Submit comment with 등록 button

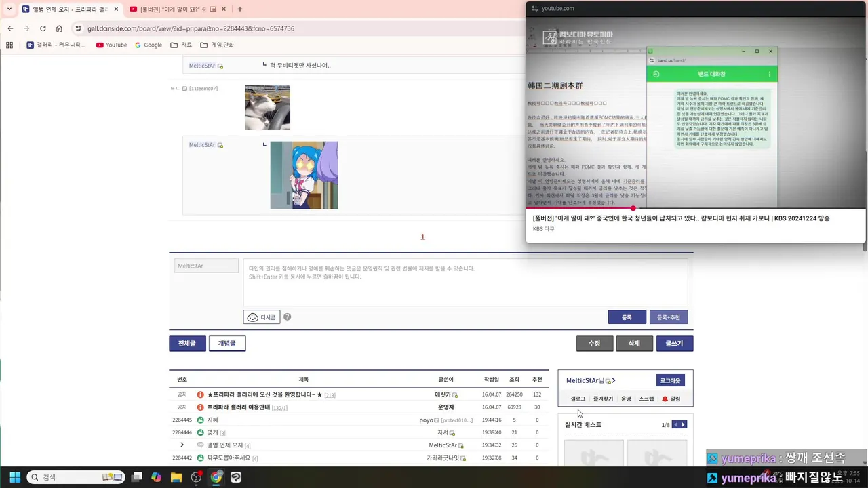click(x=627, y=317)
